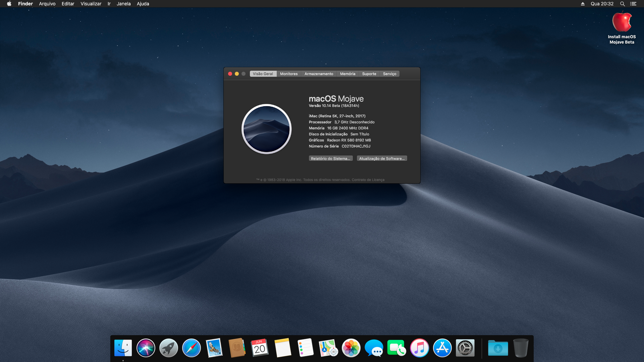Screen dimensions: 644x362
Task: Click the eject icon in menu bar
Action: 583,4
